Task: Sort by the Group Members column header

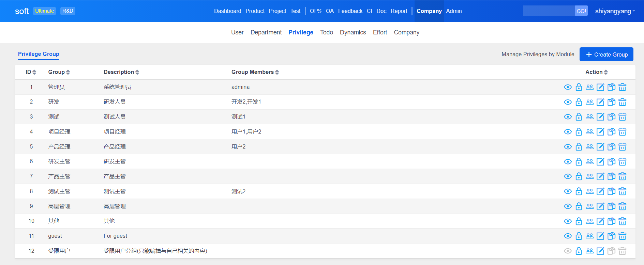Action: [255, 72]
